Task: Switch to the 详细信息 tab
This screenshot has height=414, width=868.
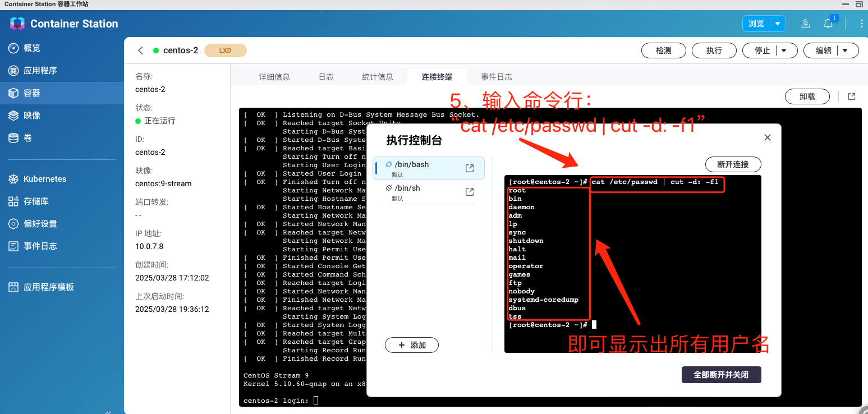Action: coord(274,77)
